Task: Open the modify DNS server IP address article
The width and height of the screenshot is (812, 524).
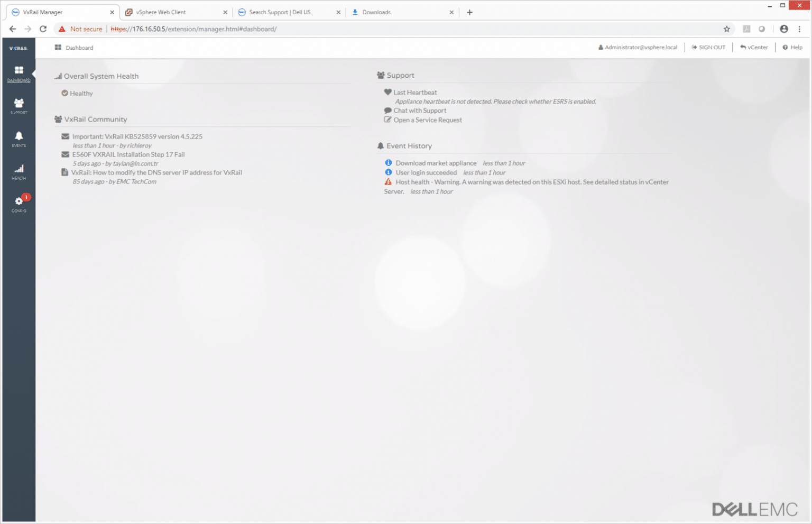Action: click(156, 172)
